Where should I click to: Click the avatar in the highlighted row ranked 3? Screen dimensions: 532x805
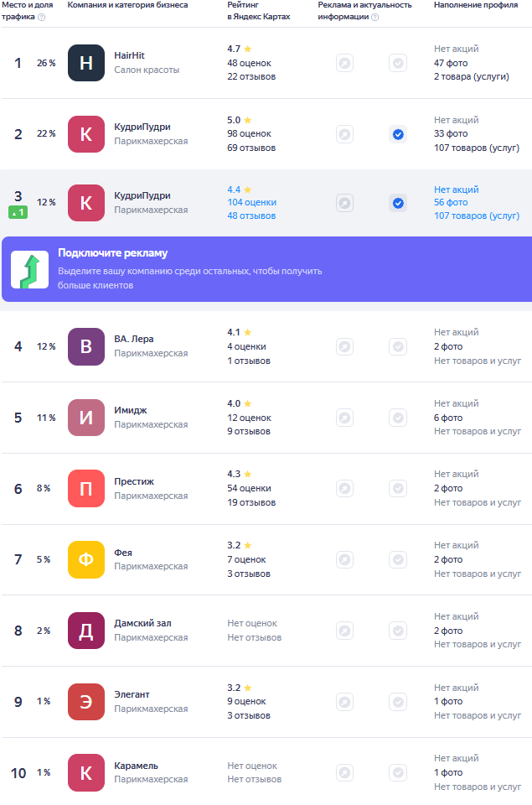pyautogui.click(x=86, y=203)
